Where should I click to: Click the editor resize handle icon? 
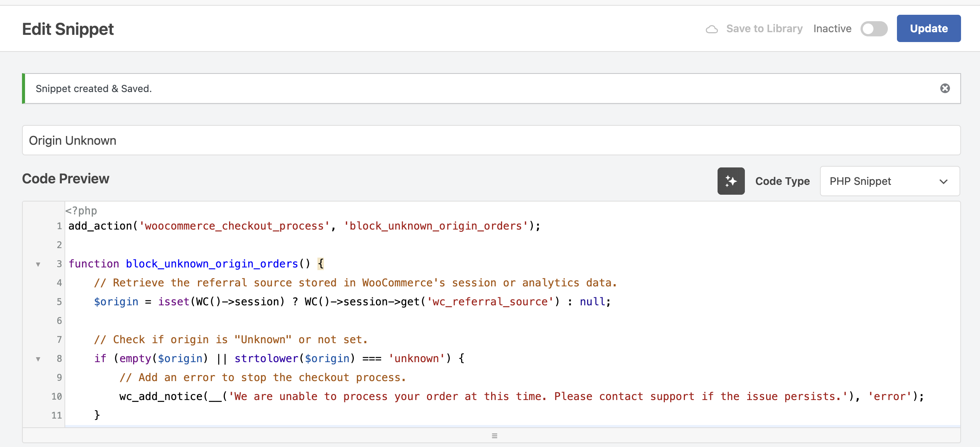(x=494, y=435)
